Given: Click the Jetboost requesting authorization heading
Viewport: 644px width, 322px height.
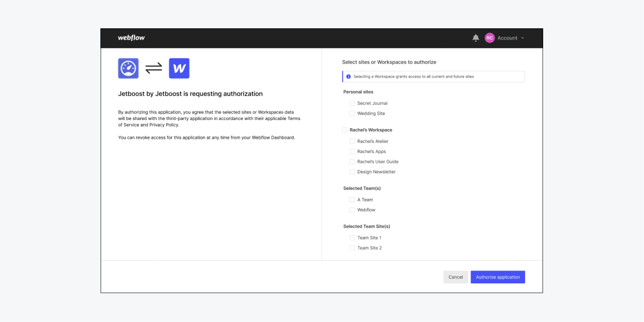Looking at the screenshot, I should 190,93.
